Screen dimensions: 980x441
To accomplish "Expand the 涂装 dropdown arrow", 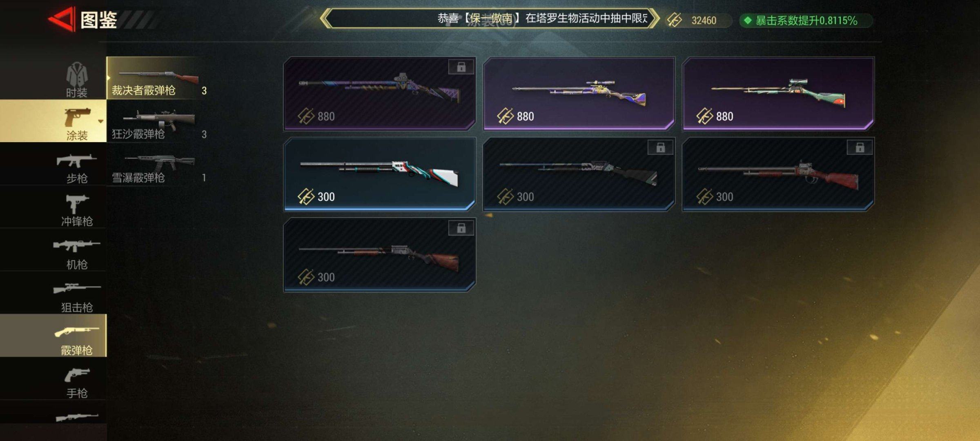I will coord(100,121).
